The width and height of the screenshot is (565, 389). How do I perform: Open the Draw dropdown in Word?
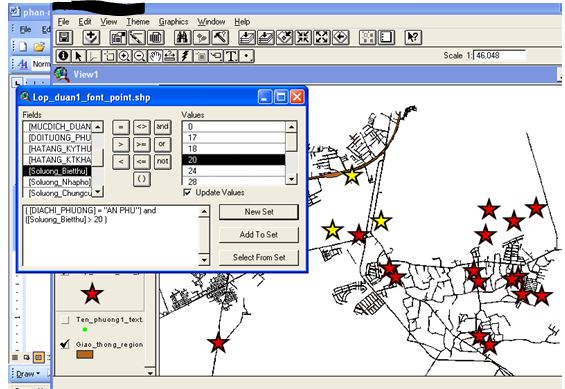28,374
